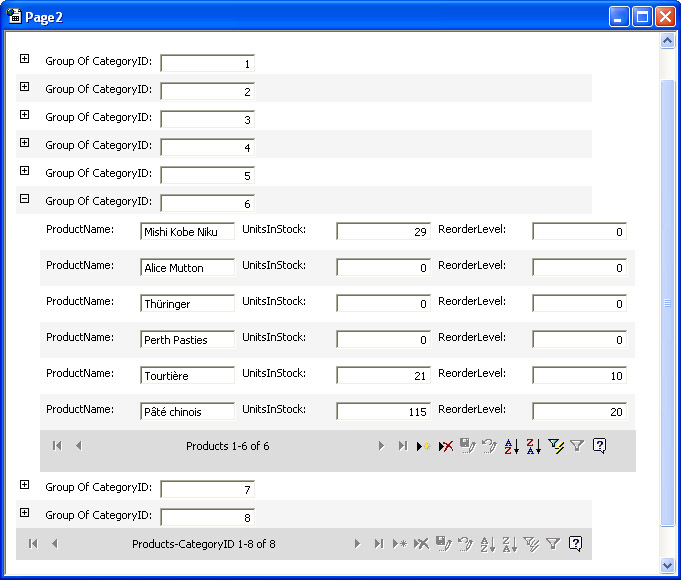Sort Products ascending with the A-Z icon

(511, 446)
